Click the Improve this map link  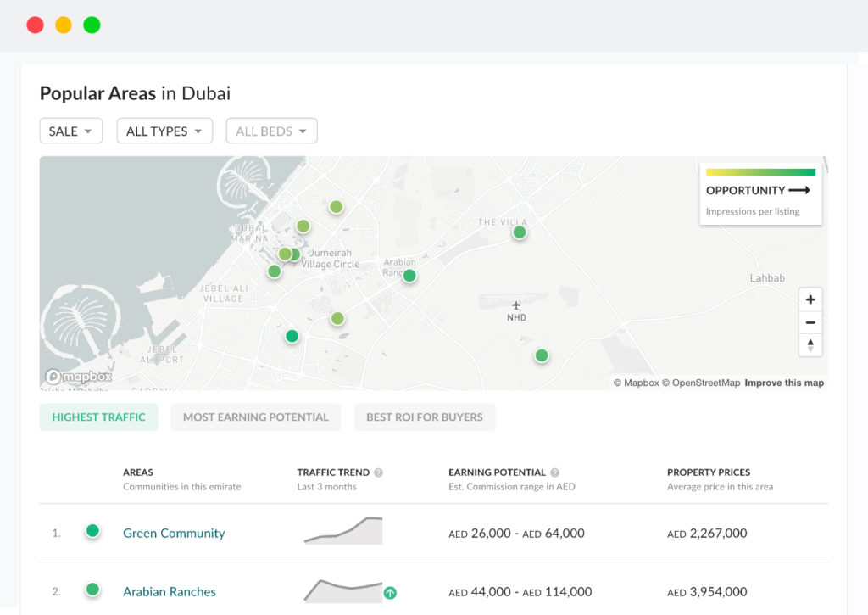(x=785, y=383)
